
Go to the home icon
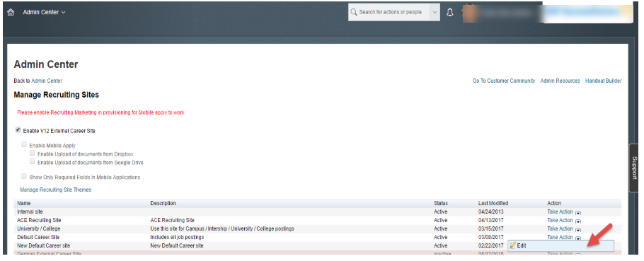(11, 12)
